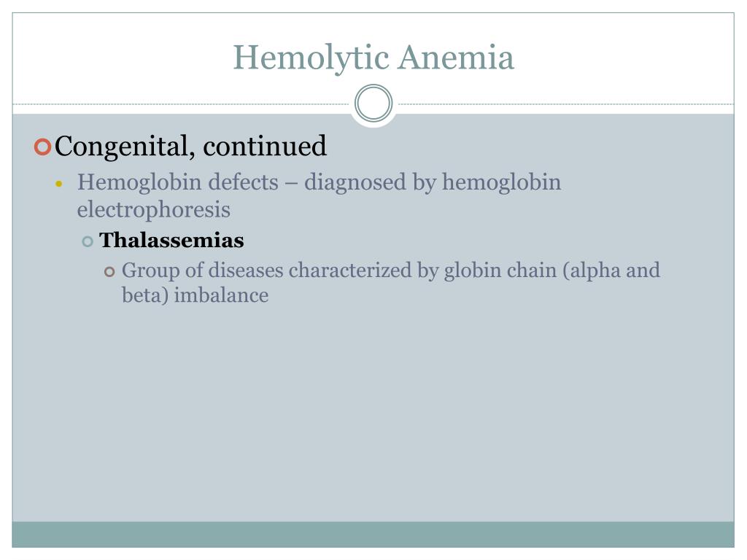Click the phrase diagnosed by hemoglobin
The height and width of the screenshot is (560, 747).
pos(433,182)
